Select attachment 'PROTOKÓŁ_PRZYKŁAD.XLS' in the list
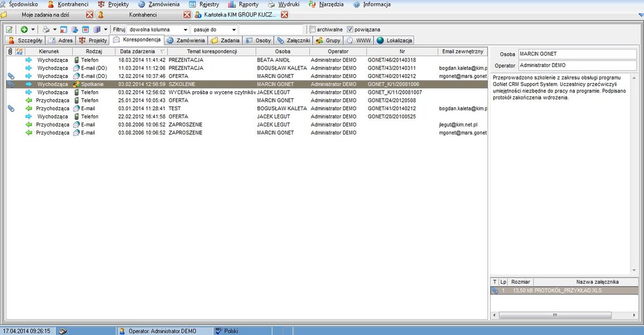The height and width of the screenshot is (335, 644). coord(564,290)
